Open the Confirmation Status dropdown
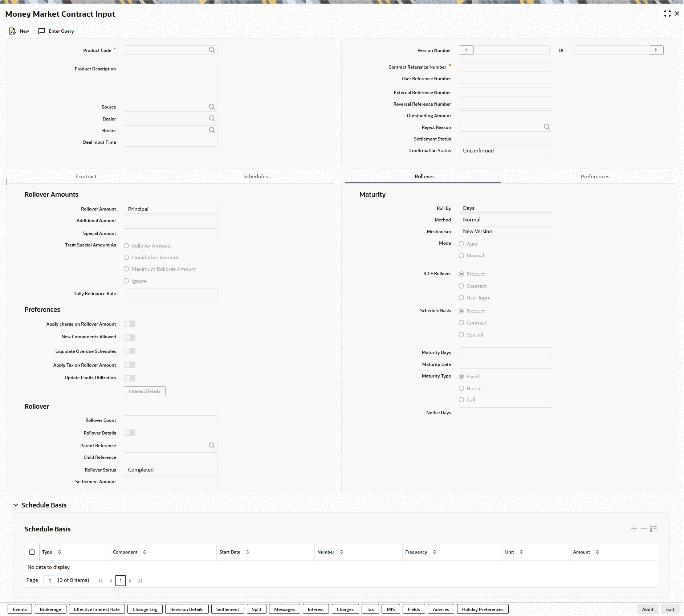The width and height of the screenshot is (684, 616). (505, 151)
